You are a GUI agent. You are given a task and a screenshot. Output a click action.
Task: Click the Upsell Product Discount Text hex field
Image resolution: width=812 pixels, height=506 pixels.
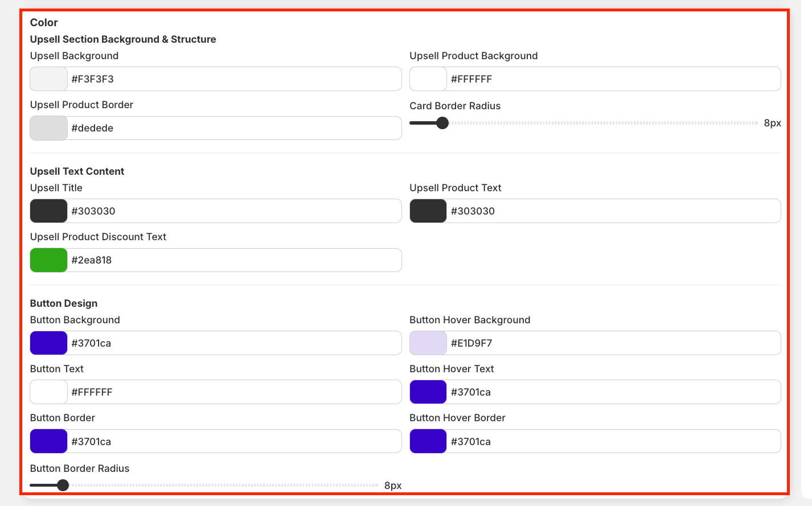click(x=233, y=260)
